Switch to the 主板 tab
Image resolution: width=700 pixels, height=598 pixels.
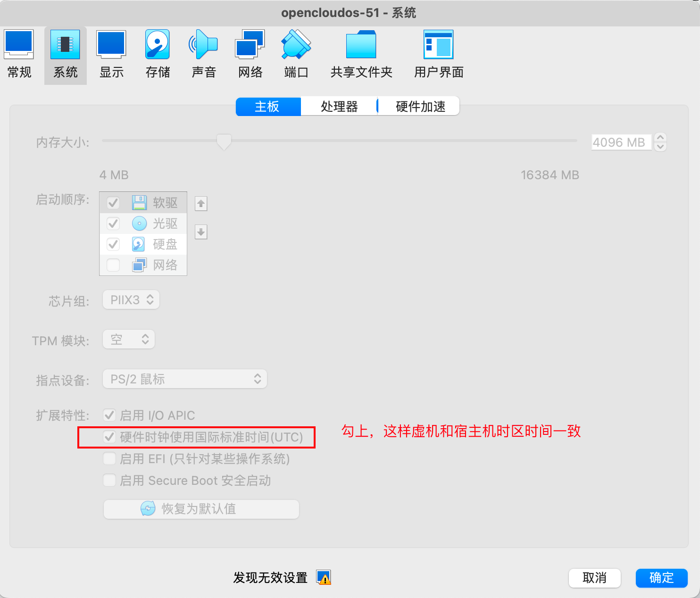[x=268, y=107]
